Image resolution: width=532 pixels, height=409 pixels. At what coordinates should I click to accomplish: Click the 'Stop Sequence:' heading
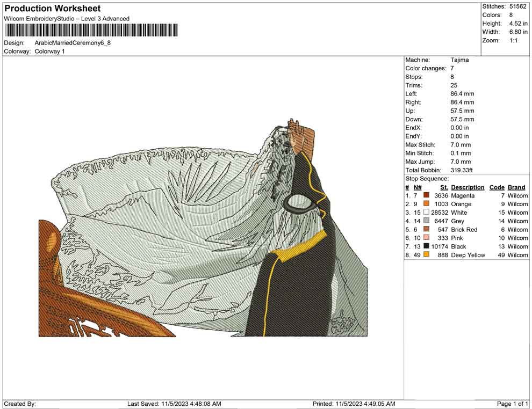pyautogui.click(x=427, y=179)
